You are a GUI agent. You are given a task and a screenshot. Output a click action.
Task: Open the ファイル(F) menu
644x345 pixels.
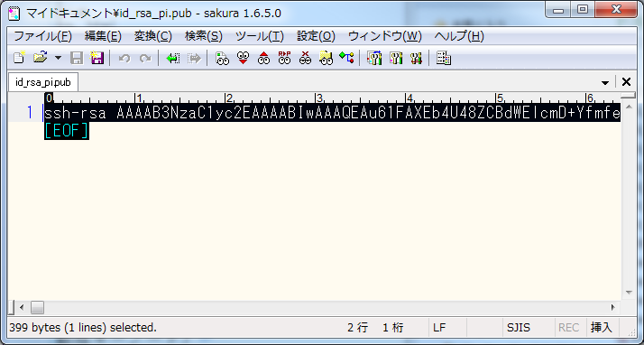(42, 36)
